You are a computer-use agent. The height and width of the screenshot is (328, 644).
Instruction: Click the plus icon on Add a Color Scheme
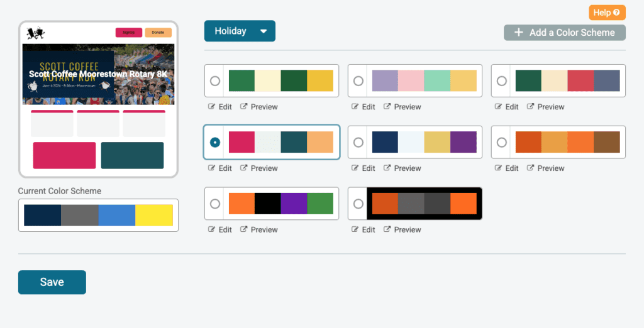(x=519, y=33)
